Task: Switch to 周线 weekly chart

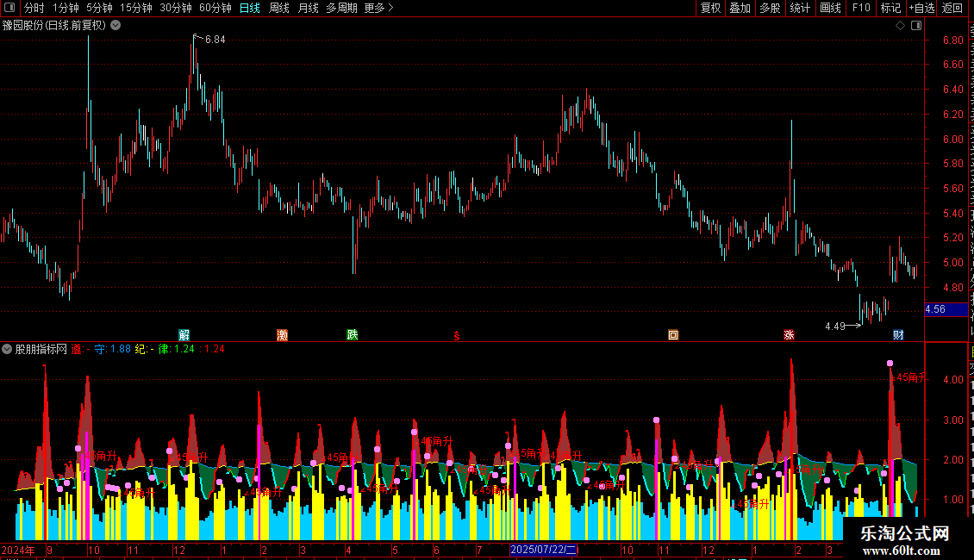Action: pyautogui.click(x=279, y=8)
